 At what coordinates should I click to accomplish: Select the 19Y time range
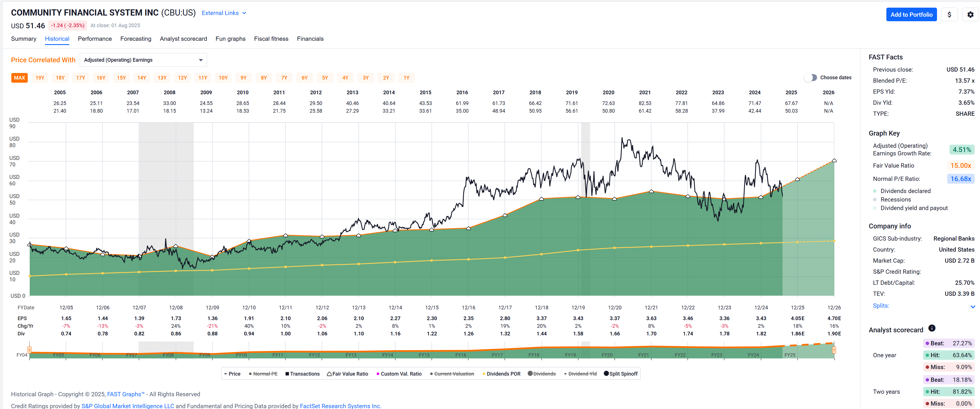click(40, 78)
